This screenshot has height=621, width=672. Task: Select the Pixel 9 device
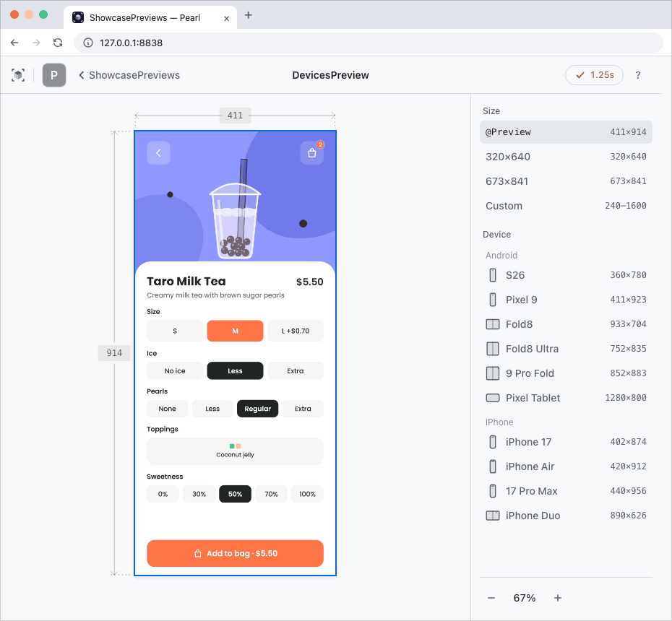click(x=566, y=300)
